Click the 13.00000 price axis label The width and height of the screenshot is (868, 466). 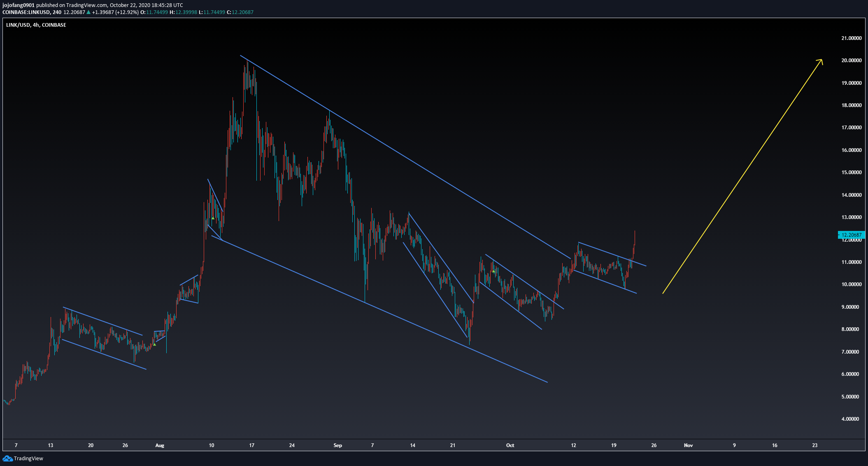[851, 217]
